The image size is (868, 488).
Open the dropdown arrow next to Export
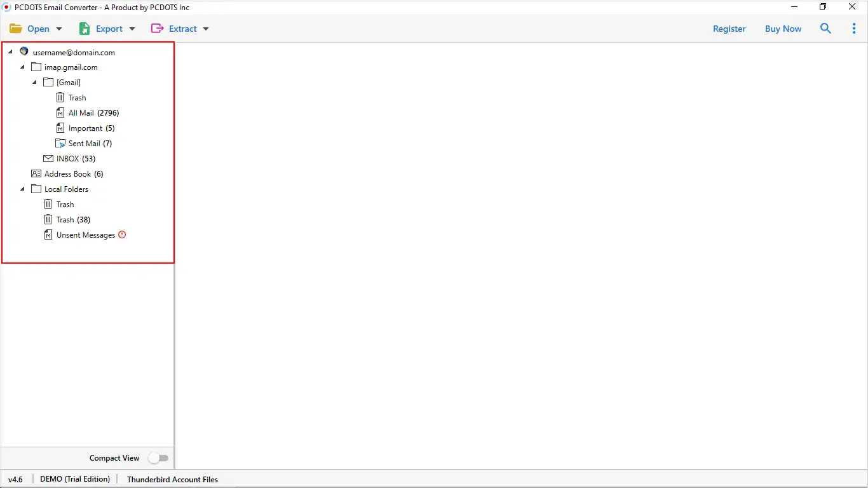click(132, 29)
